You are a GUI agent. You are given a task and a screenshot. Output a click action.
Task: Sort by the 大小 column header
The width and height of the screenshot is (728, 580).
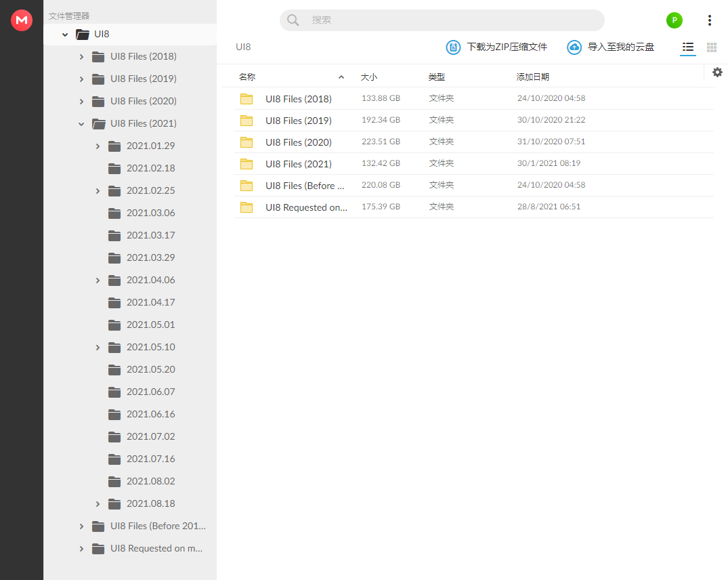click(x=368, y=77)
